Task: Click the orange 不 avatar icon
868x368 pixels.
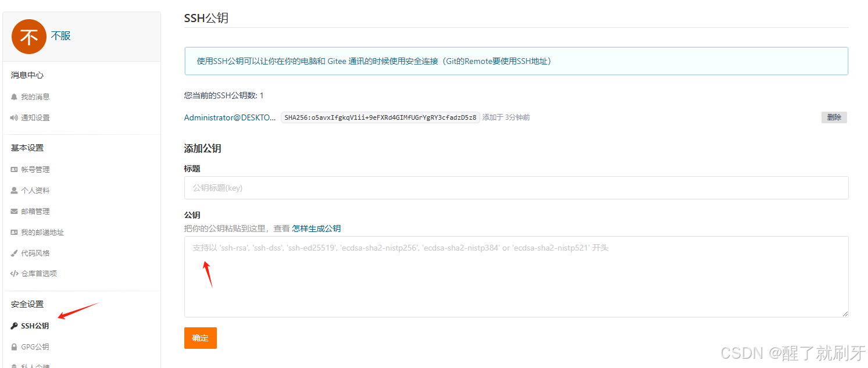Action: 28,37
